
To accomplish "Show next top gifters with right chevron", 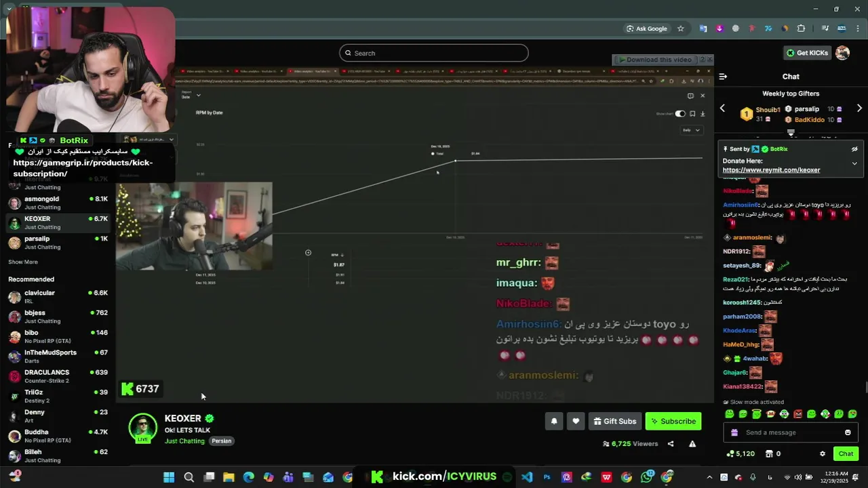I will [859, 108].
